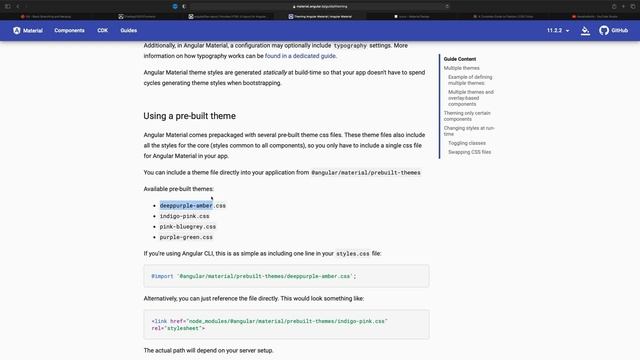Open the Components menu

pyautogui.click(x=69, y=30)
